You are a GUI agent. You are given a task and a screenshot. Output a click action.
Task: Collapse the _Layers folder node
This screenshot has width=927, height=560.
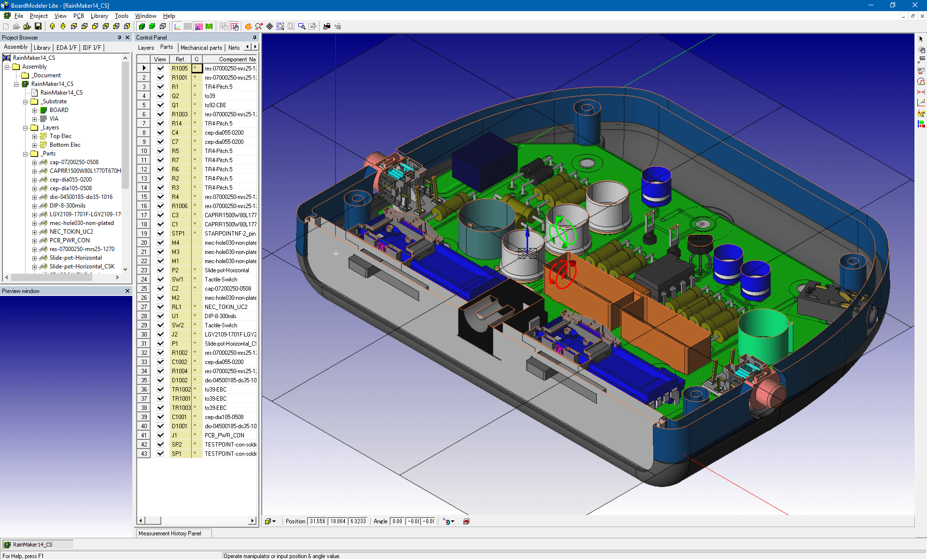tap(26, 127)
